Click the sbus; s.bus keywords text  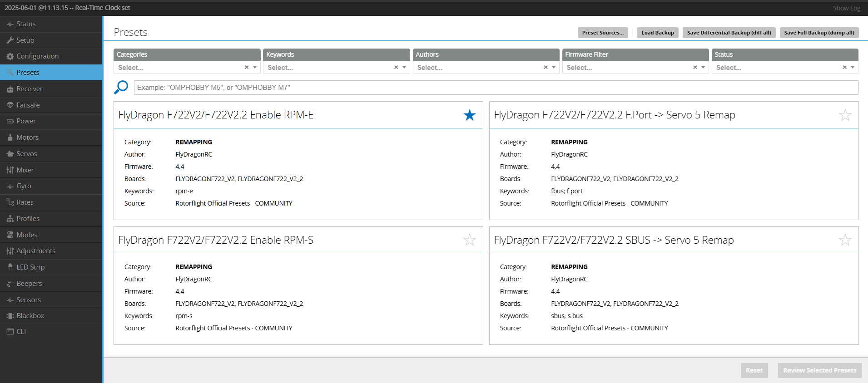[x=567, y=316]
